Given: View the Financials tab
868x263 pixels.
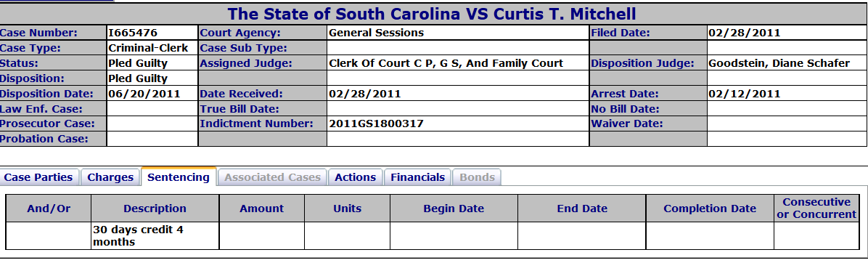Looking at the screenshot, I should click(x=417, y=178).
